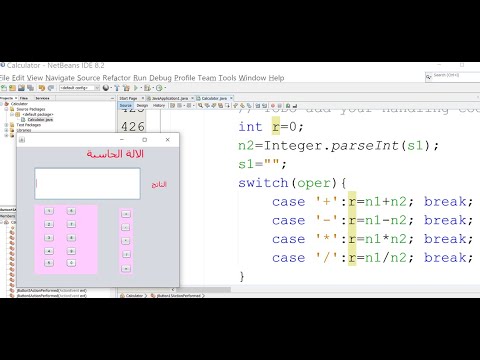The image size is (480, 360).
Task: Run the project with green play icon
Action: click(136, 88)
